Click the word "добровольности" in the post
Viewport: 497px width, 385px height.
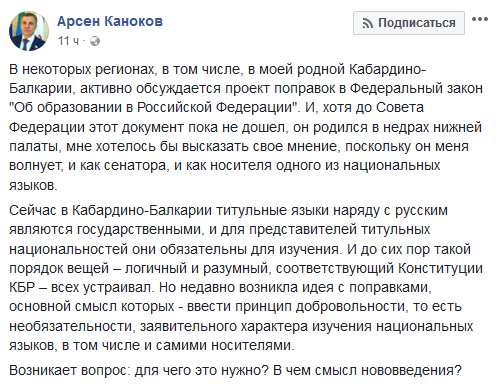pyautogui.click(x=351, y=307)
